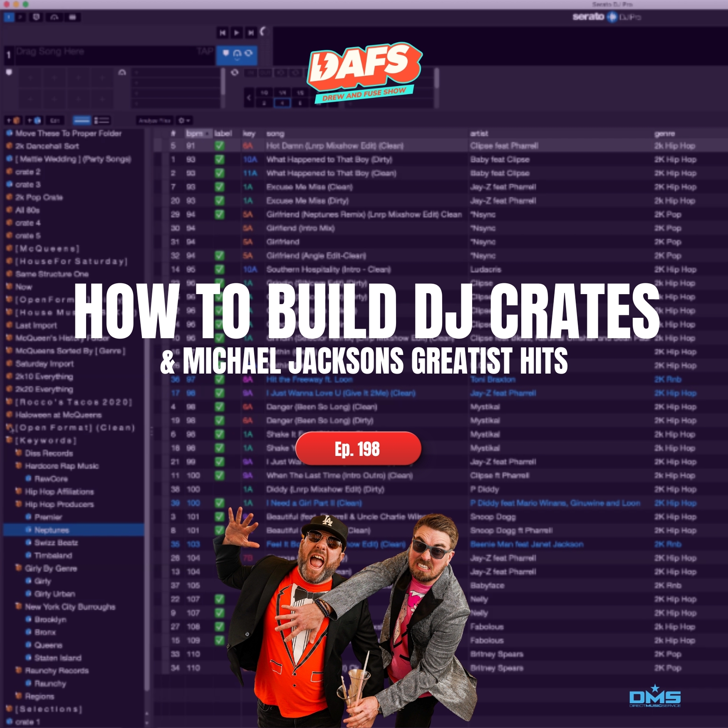Click the loop roll icon beside IN/OUT buttons
The height and width of the screenshot is (728, 728).
[235, 72]
